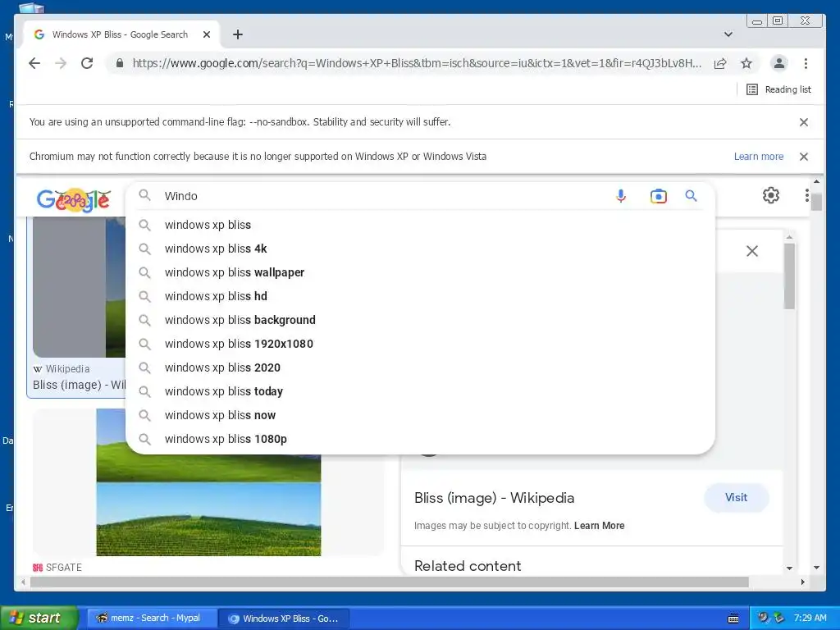
Task: Close the image preview side panel
Action: click(x=752, y=251)
